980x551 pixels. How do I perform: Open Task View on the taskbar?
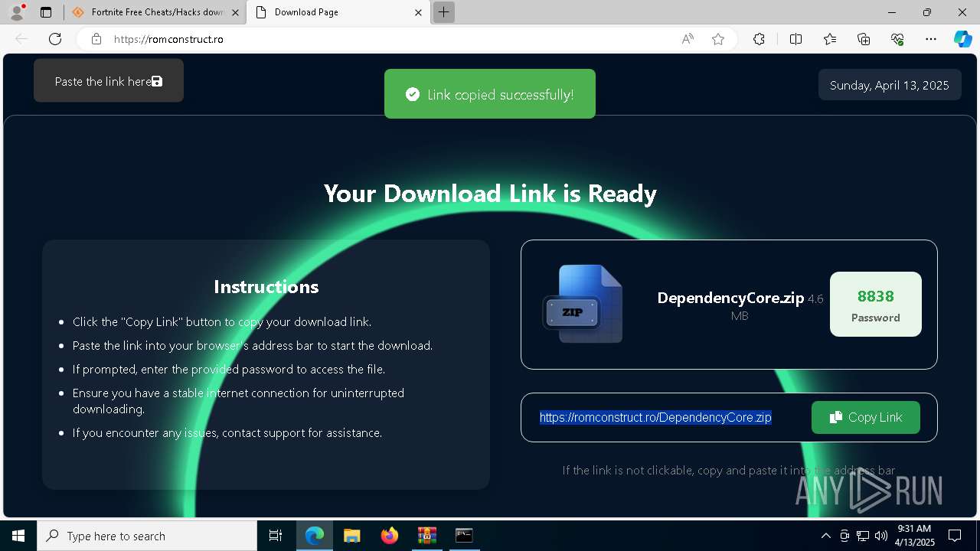coord(276,536)
